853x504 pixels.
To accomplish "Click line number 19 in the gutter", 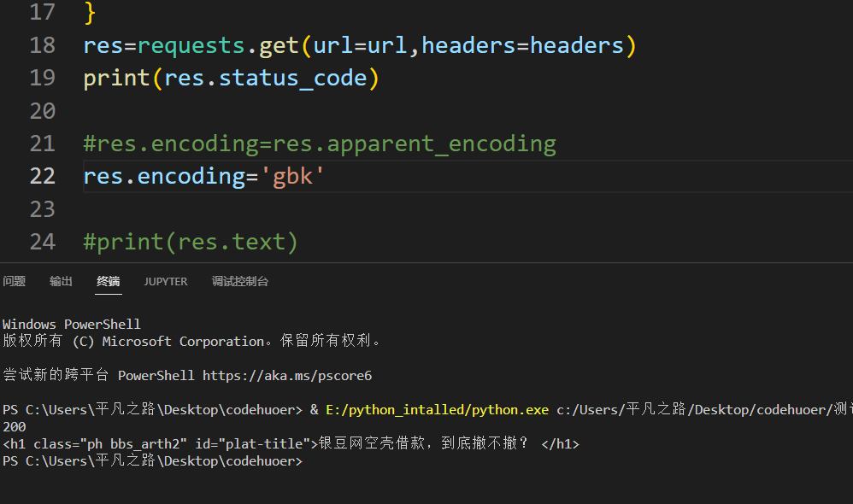I will pyautogui.click(x=42, y=78).
